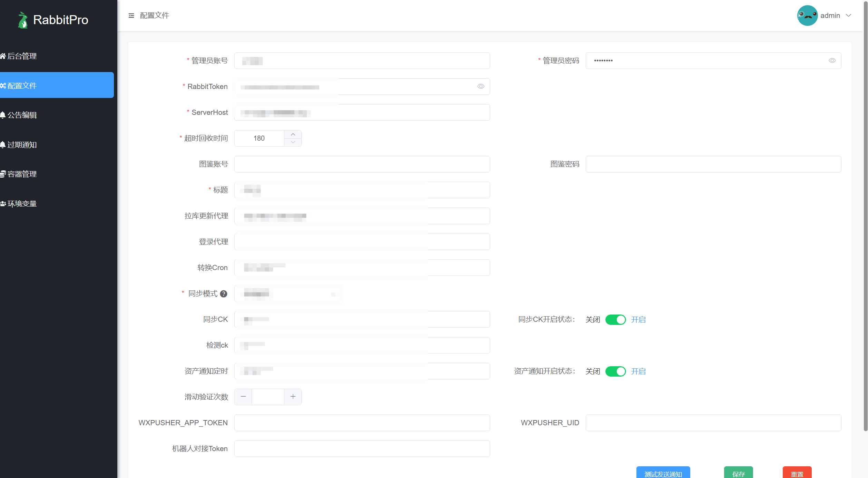Toggle 同步CK开启状态 switch
Screen dimensions: 868x478
[x=615, y=320]
